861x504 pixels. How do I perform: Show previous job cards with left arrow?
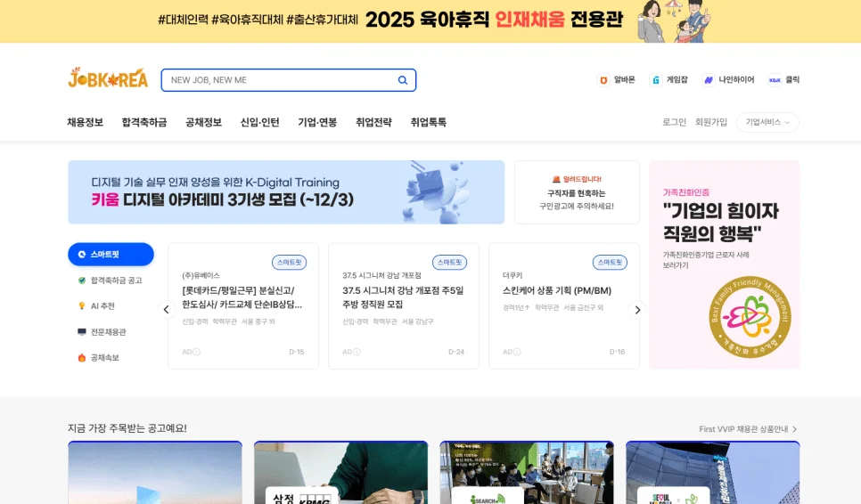166,310
